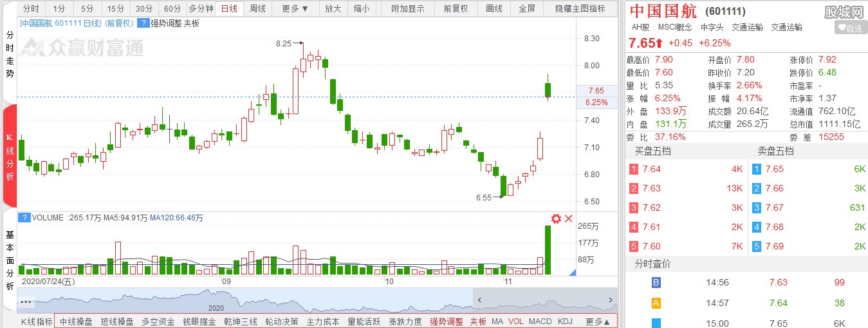Click bid level 1 price 7.64
The width and height of the screenshot is (868, 328).
coord(652,169)
